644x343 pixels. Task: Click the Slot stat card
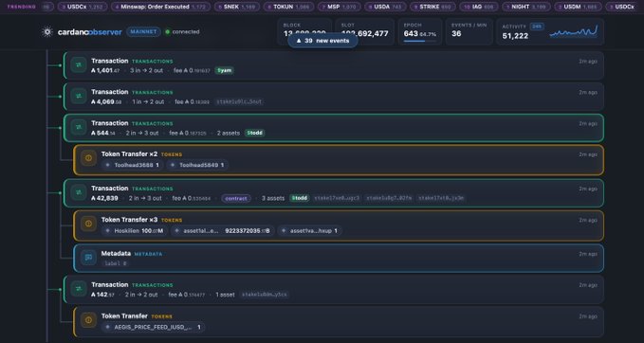coord(365,31)
